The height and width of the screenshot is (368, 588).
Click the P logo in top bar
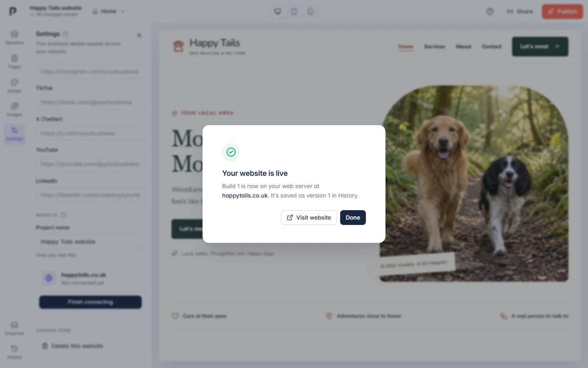13,11
